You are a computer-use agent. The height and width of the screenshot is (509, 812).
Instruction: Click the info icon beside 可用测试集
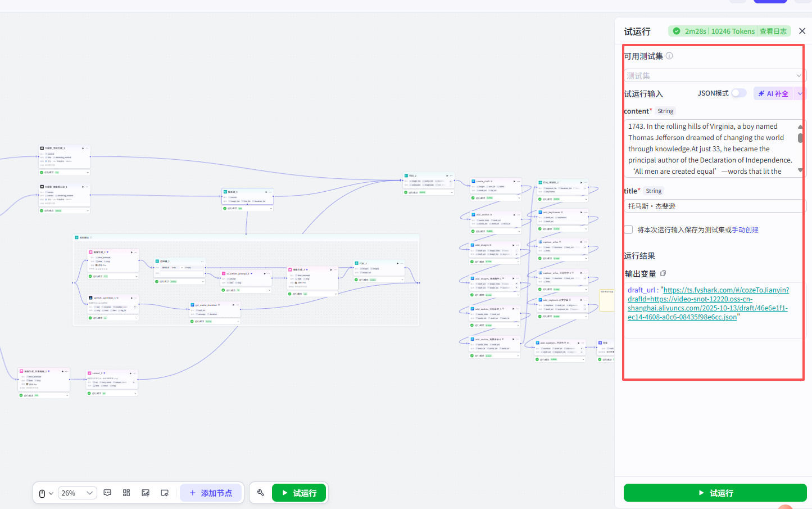pos(669,56)
